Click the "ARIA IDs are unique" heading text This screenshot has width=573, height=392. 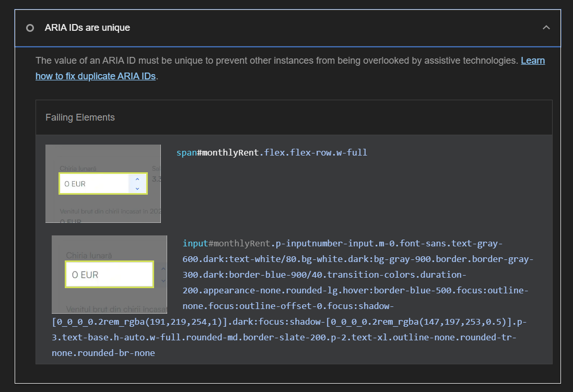point(87,28)
